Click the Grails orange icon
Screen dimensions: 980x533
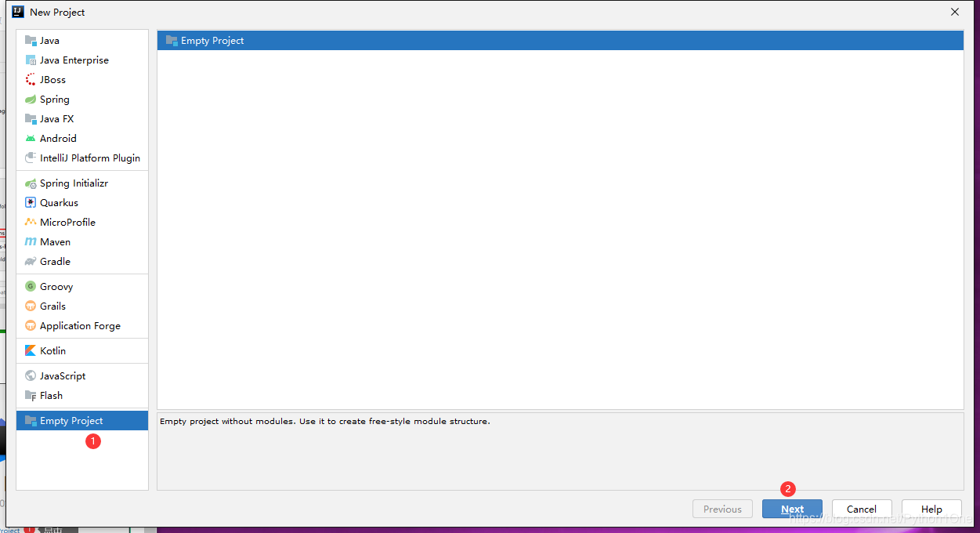[31, 306]
